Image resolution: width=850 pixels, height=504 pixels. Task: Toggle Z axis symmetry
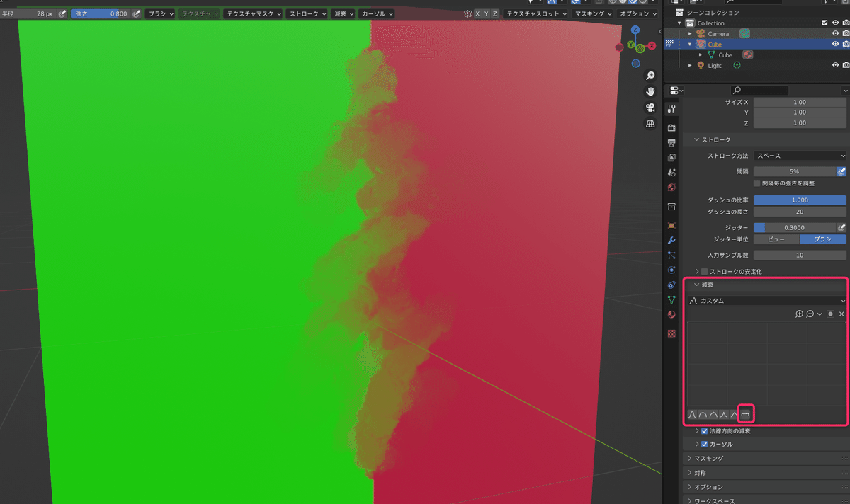point(494,13)
